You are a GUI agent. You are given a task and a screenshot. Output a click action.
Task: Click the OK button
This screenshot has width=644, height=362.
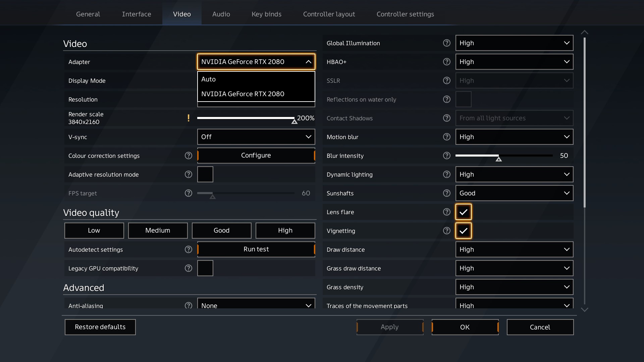(x=465, y=327)
